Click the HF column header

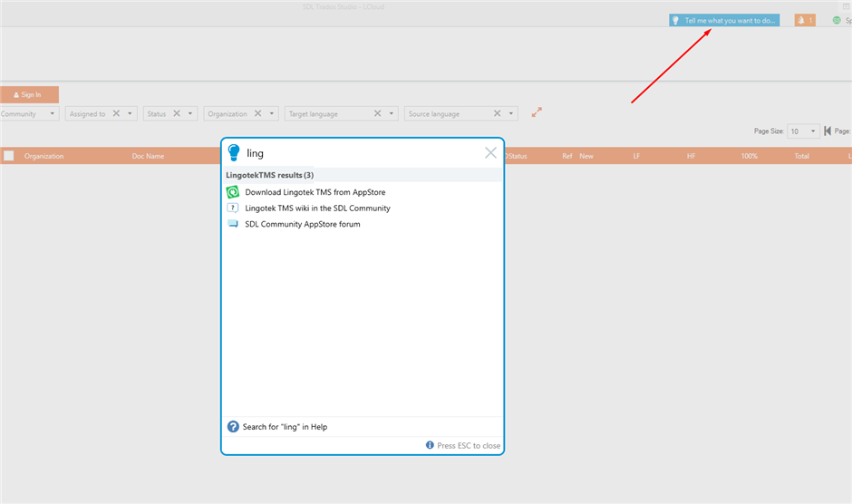[691, 156]
